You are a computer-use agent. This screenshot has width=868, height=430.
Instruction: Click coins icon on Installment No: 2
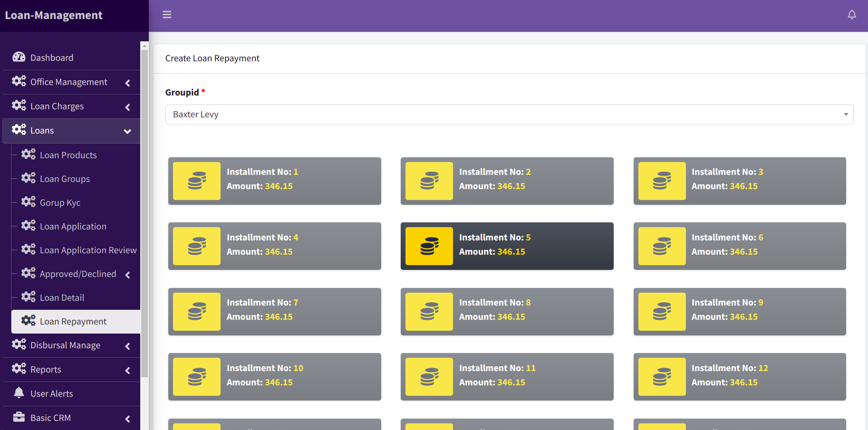click(429, 181)
